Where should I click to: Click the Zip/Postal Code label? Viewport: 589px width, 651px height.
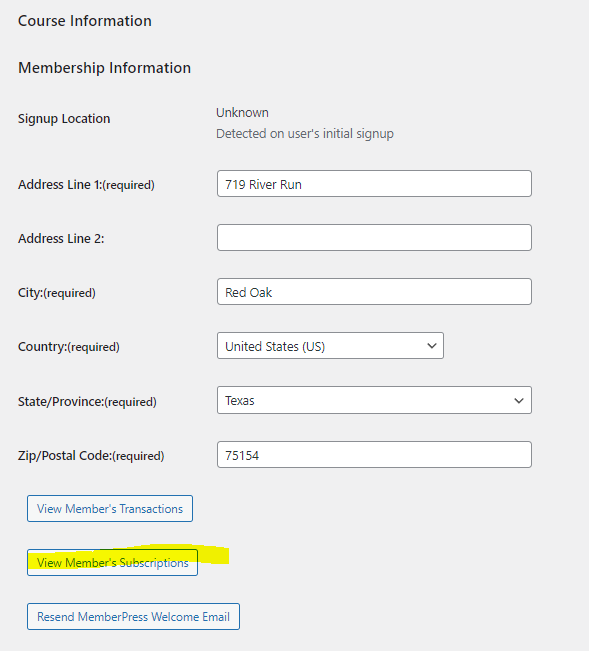pos(91,456)
